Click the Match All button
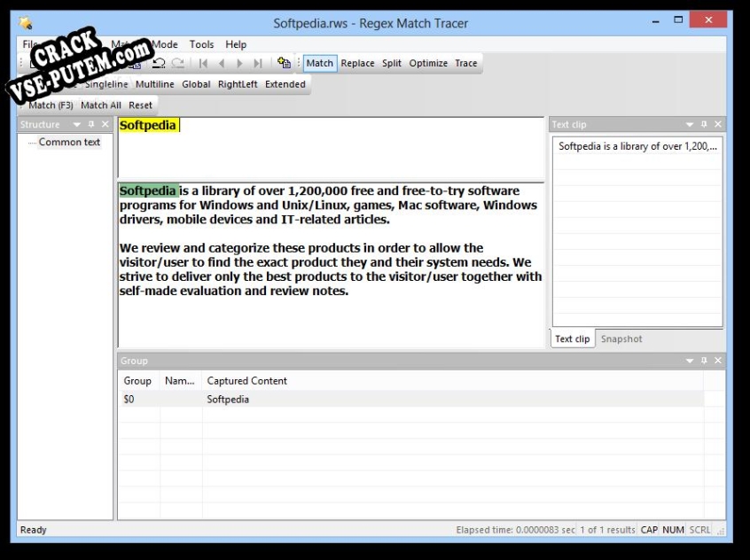750x560 pixels. [x=101, y=105]
